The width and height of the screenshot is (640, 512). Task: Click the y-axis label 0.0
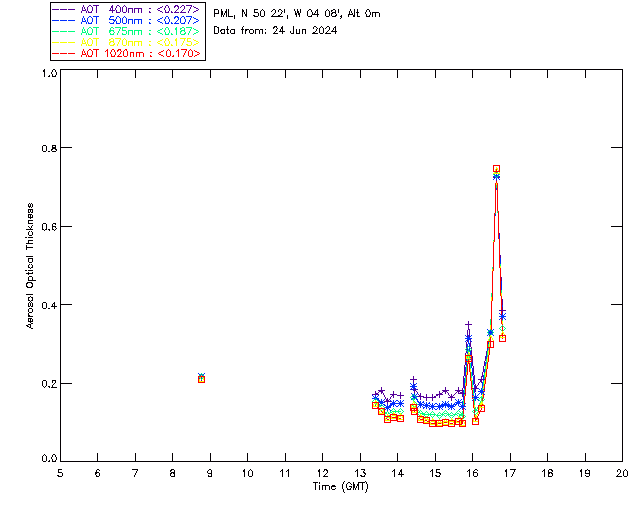49,459
